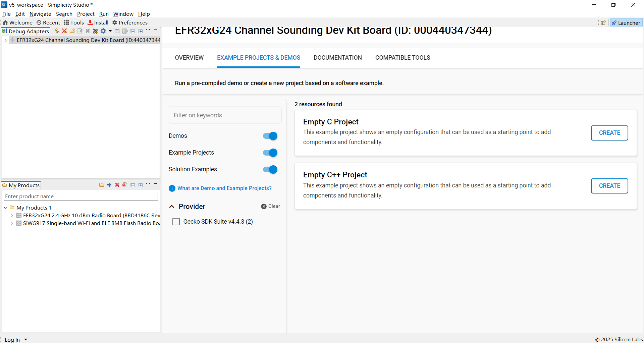Click the Install toolbar button
This screenshot has height=343, width=644.
click(98, 22)
